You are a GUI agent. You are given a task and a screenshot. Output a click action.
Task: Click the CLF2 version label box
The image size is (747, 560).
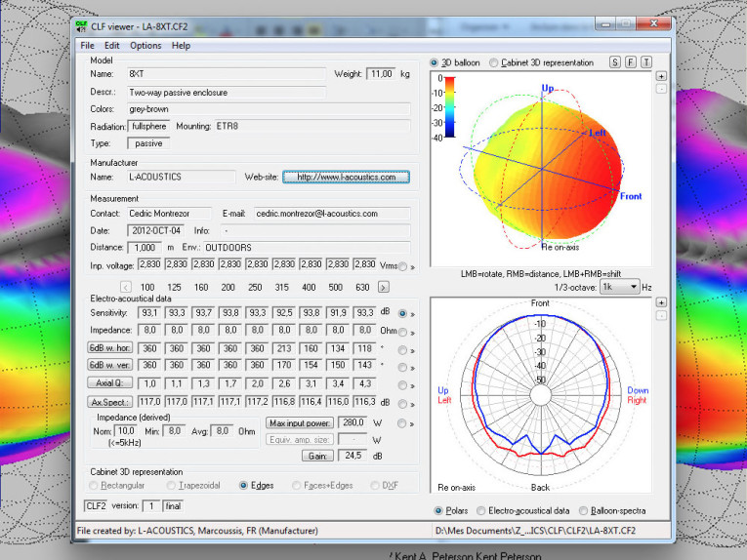pos(97,505)
